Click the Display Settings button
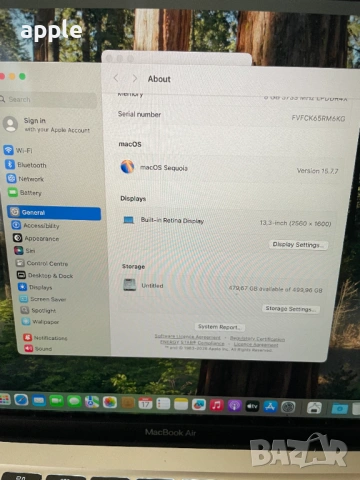 [x=298, y=245]
